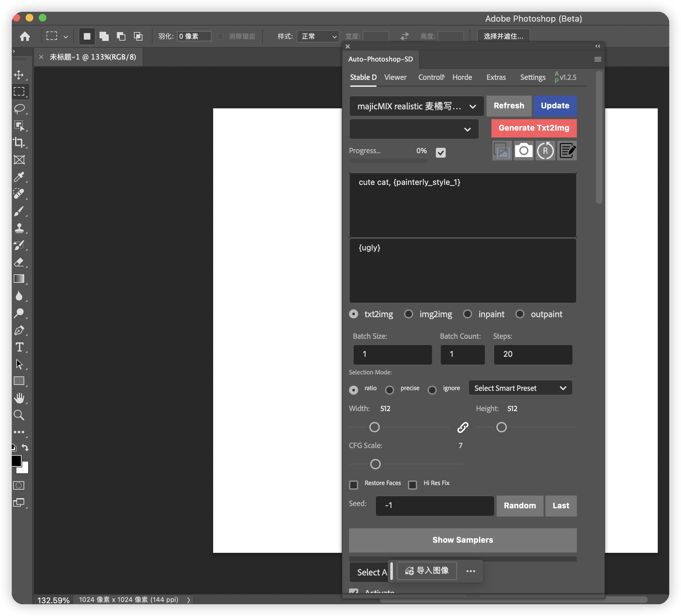
Task: Open the Select A dropdown at panel bottom
Action: point(369,572)
